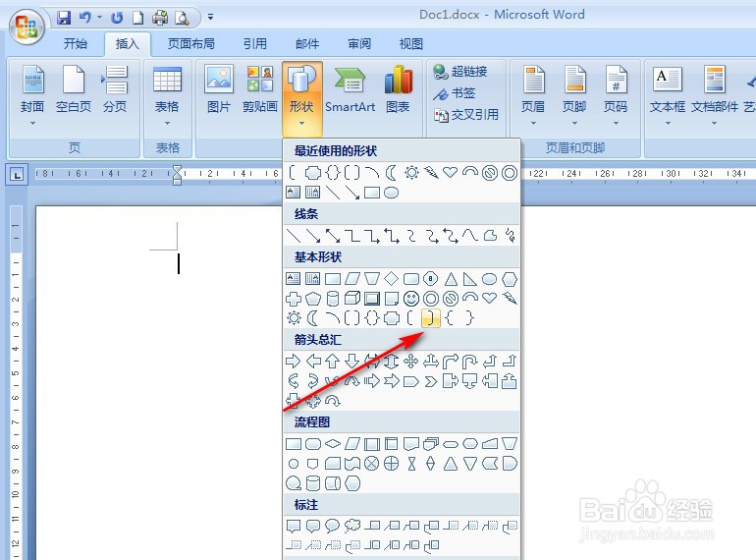The width and height of the screenshot is (756, 560).
Task: Redo action in Quick Access Toolbar
Action: tap(117, 18)
